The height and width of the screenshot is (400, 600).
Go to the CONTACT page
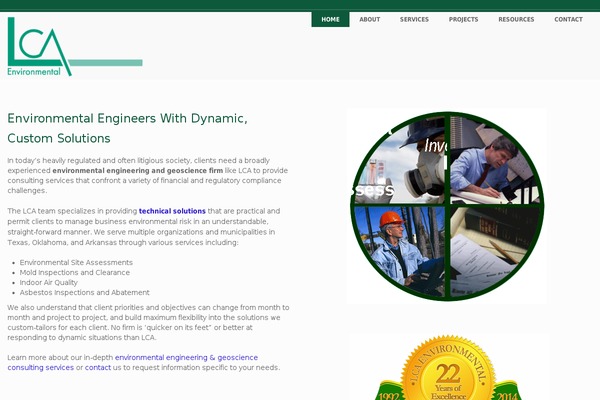click(x=568, y=20)
